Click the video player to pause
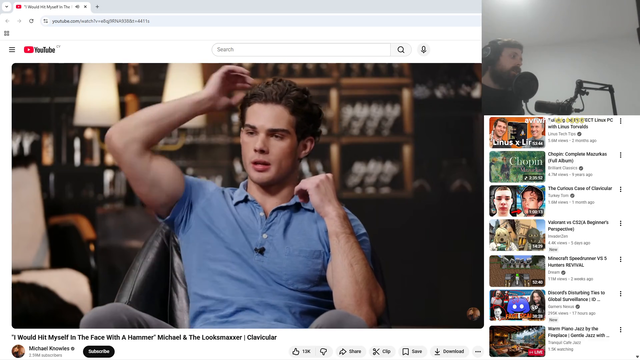640x360 pixels. tap(247, 196)
